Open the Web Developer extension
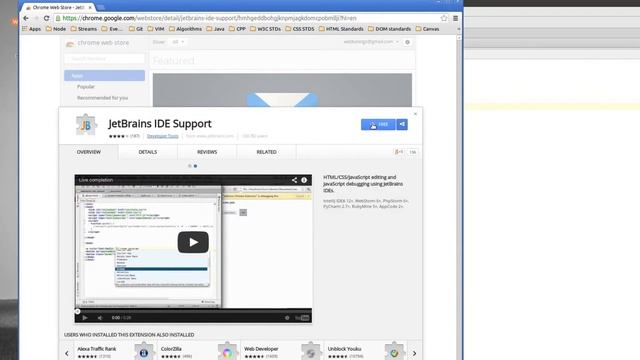This screenshot has width=640, height=360. point(282,352)
